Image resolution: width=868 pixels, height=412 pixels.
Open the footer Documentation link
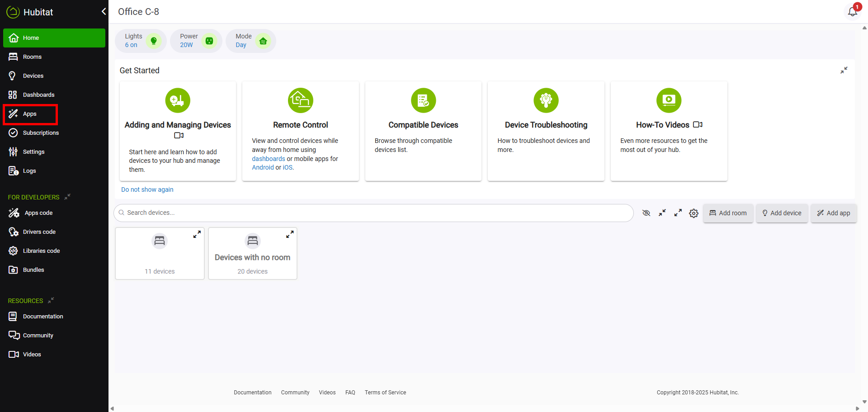253,393
